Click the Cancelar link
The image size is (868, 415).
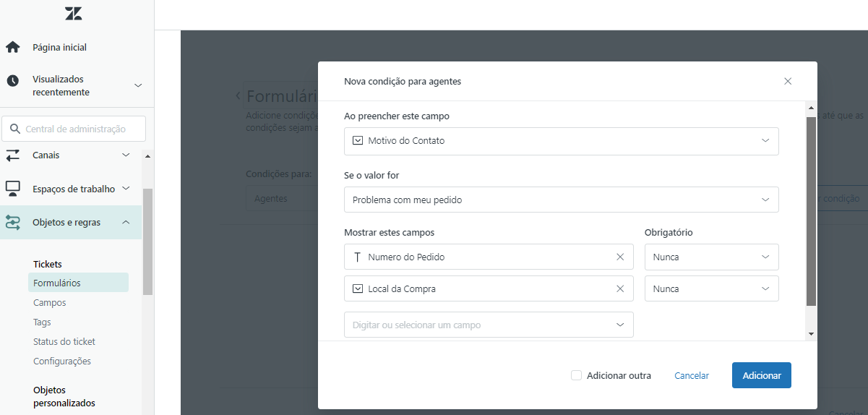click(692, 375)
